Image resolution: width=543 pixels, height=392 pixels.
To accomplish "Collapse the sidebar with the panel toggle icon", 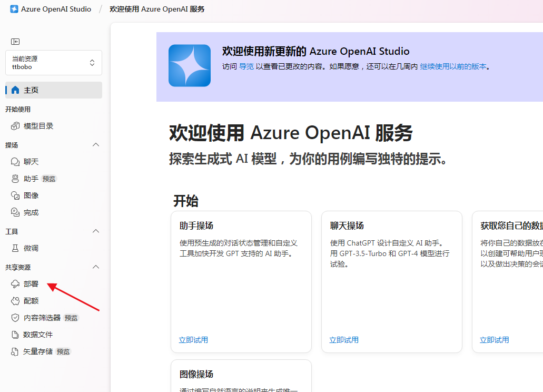I will (x=15, y=42).
